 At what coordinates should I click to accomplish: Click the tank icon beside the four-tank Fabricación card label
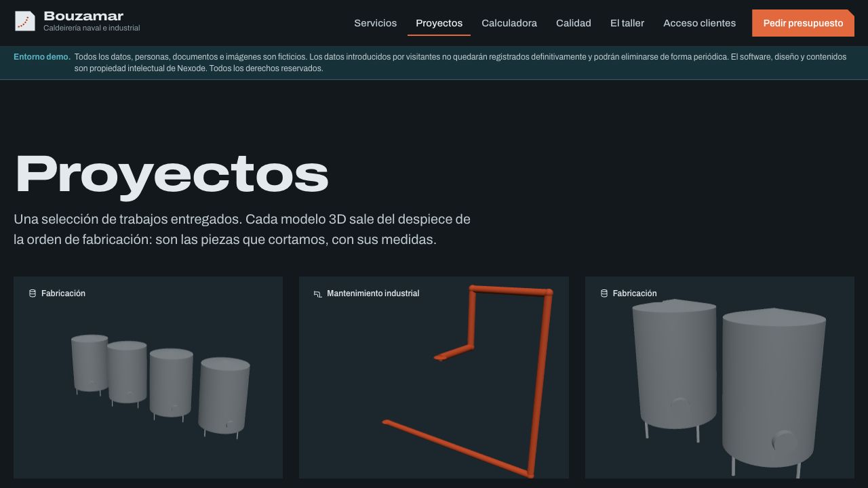tap(32, 293)
